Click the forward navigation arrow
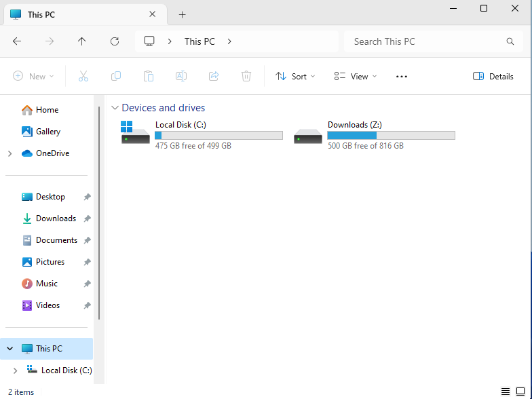 [x=50, y=41]
